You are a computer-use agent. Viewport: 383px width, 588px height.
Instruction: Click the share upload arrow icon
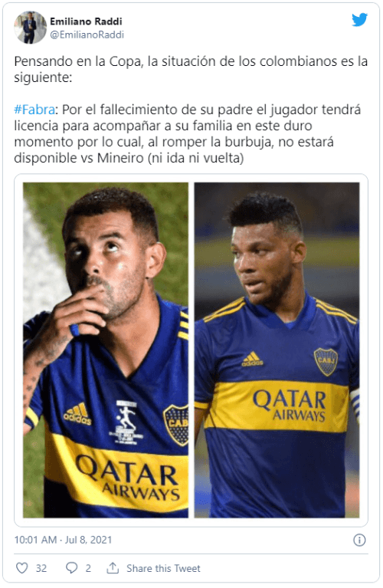[113, 568]
